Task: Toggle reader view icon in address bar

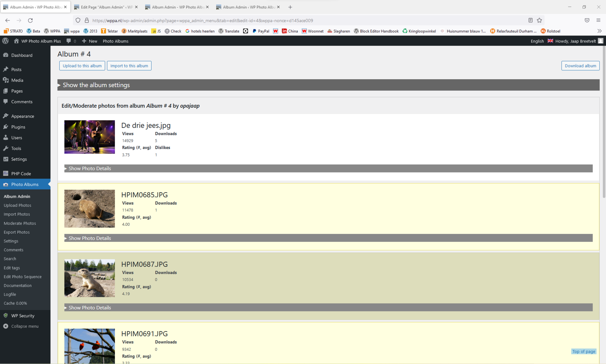Action: [530, 20]
